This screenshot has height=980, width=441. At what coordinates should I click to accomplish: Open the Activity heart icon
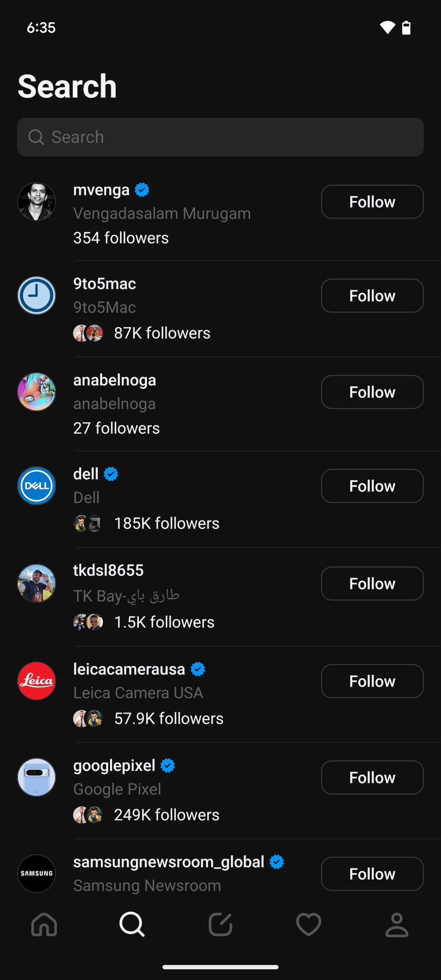click(309, 924)
